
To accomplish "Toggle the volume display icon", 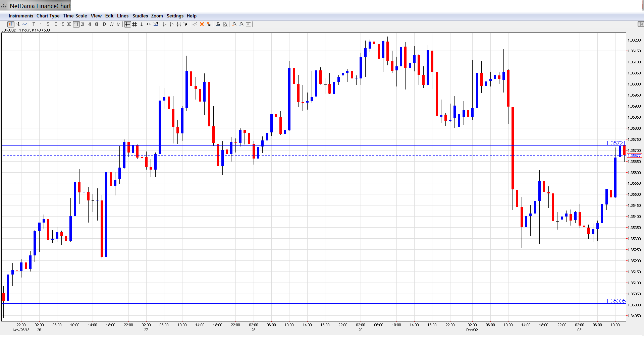I will pos(156,24).
